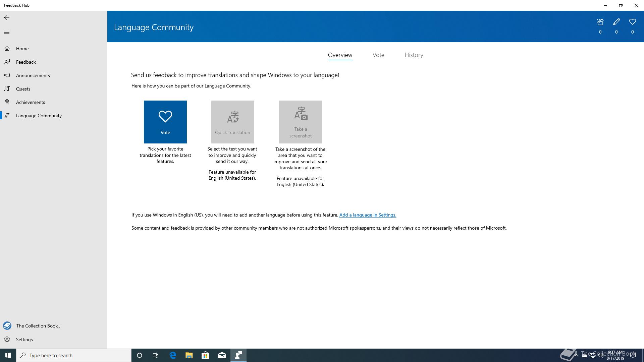Open the Achievements page
Viewport: 644px width, 362px height.
point(31,102)
